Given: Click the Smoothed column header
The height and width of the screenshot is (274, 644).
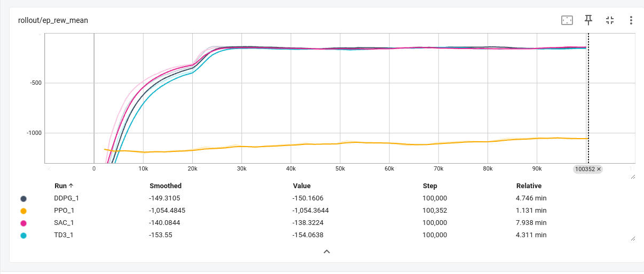Looking at the screenshot, I should tap(165, 186).
